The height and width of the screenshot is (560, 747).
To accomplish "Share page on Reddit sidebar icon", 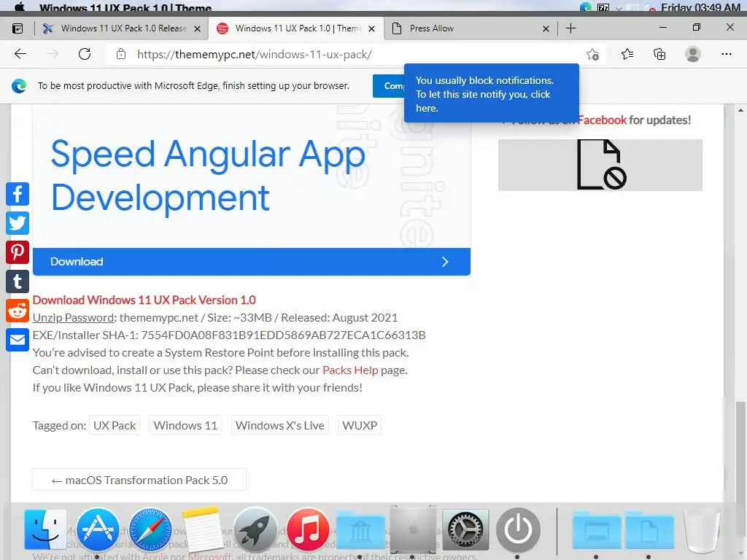I will click(18, 311).
